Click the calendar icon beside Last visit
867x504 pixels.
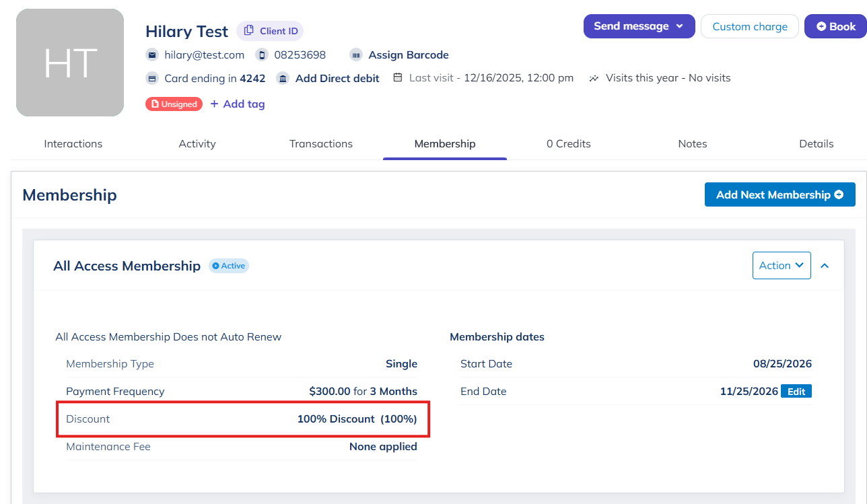[398, 78]
